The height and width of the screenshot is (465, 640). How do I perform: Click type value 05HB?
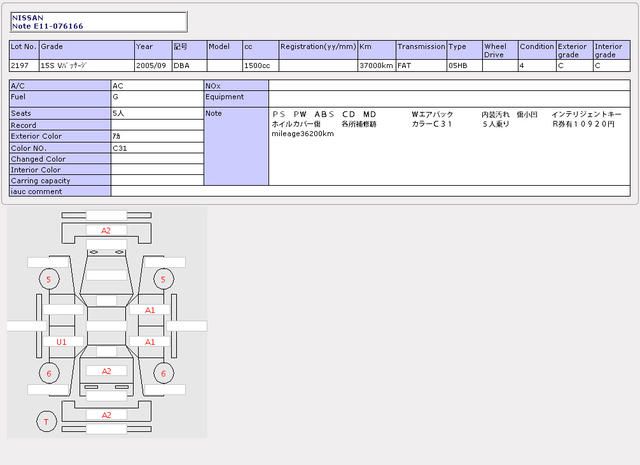464,66
